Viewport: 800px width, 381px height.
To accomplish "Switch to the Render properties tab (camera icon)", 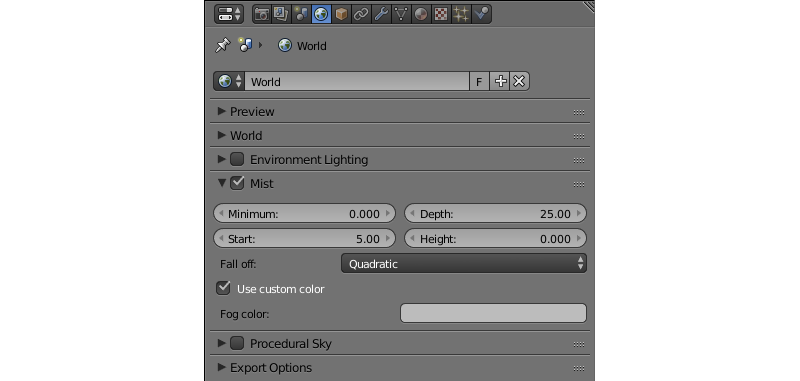I will [x=262, y=14].
